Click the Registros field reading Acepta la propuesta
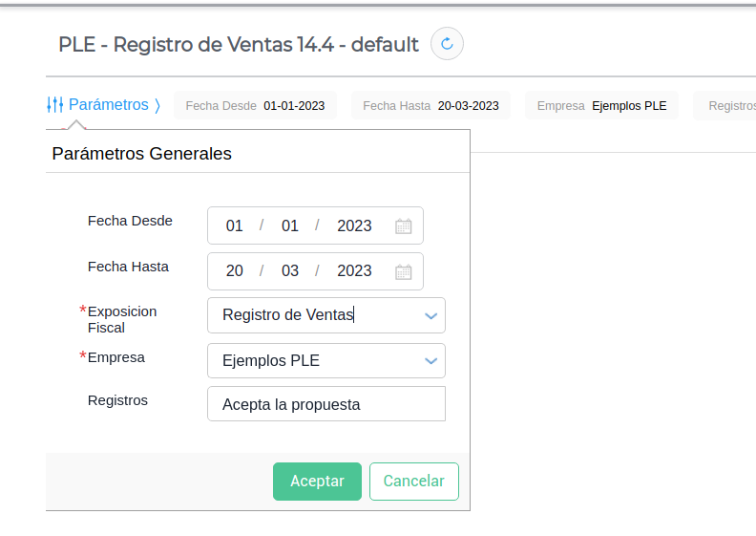The image size is (756, 536). coord(326,404)
